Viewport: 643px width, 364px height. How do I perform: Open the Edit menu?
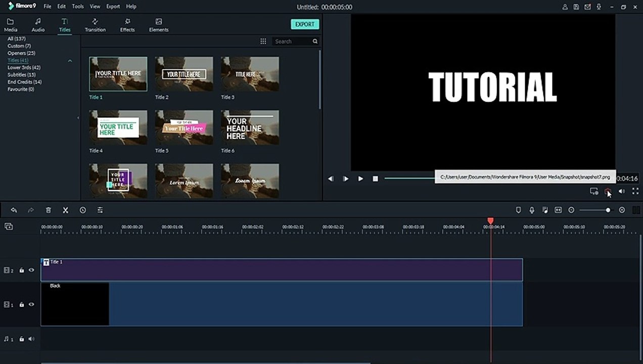tap(61, 7)
